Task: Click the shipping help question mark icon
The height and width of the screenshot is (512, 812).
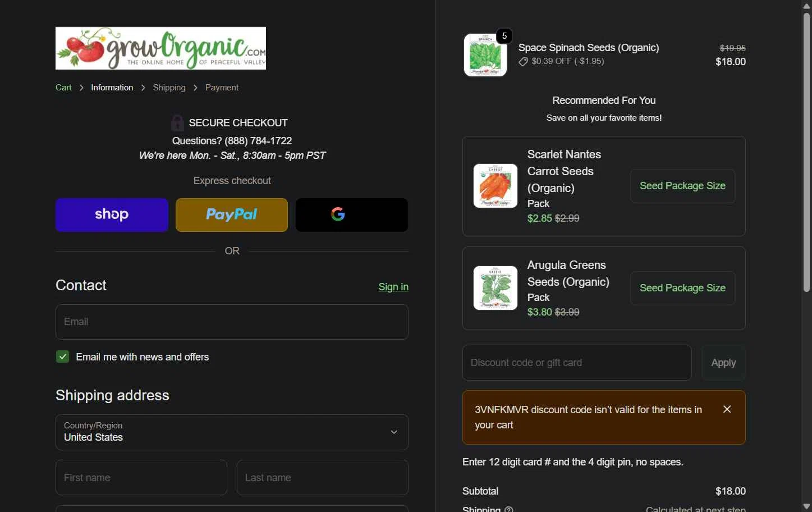Action: (508, 509)
